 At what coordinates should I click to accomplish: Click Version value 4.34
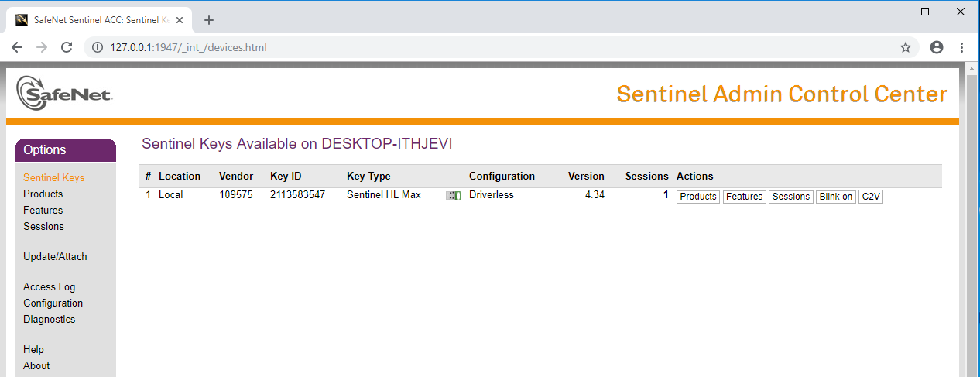595,195
